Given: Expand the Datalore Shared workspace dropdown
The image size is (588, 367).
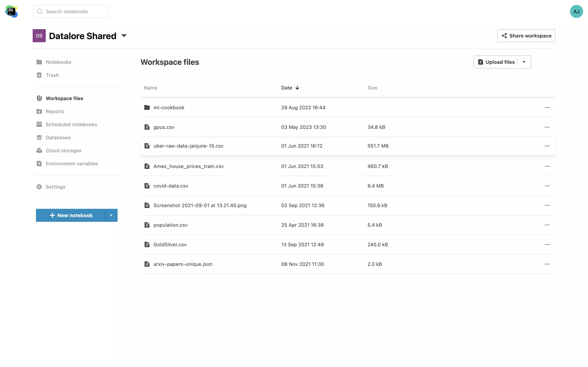Looking at the screenshot, I should [124, 36].
